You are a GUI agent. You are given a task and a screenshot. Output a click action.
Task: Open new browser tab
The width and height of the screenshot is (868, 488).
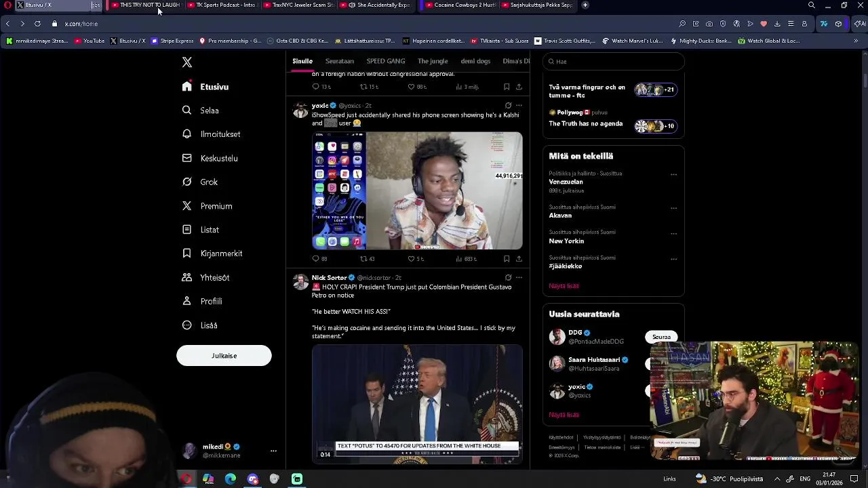585,5
